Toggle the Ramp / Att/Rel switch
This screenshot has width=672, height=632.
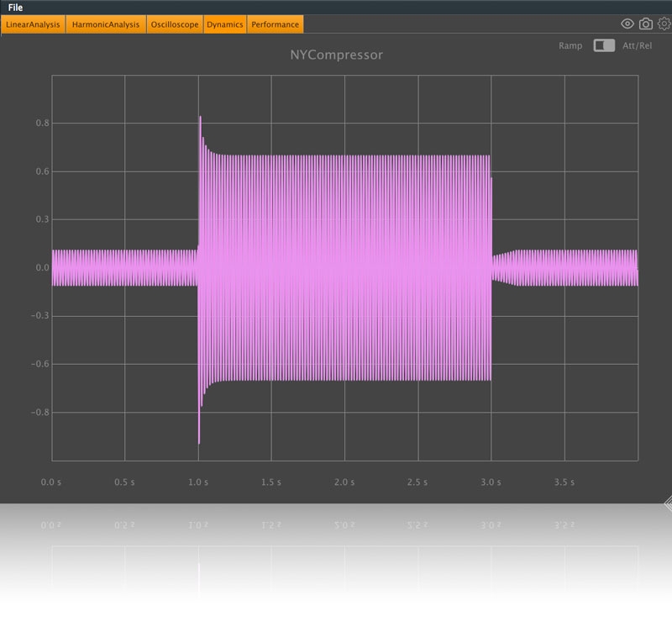pos(603,45)
